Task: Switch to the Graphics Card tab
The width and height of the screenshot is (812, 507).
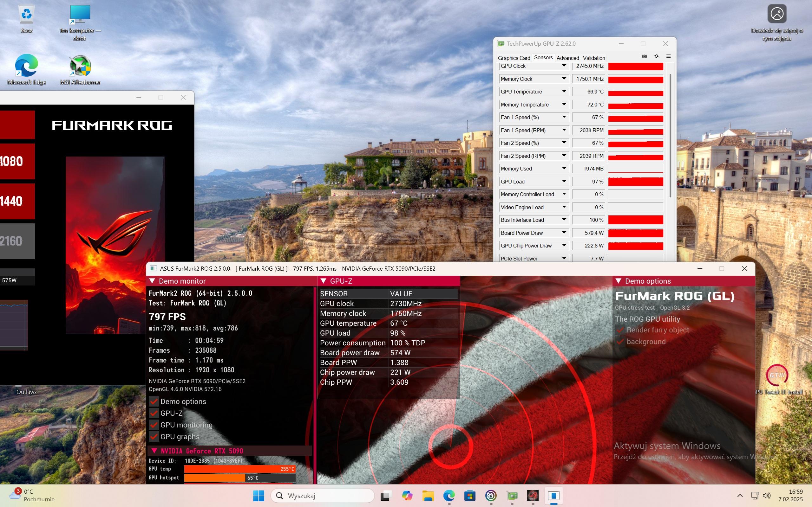Action: click(514, 58)
